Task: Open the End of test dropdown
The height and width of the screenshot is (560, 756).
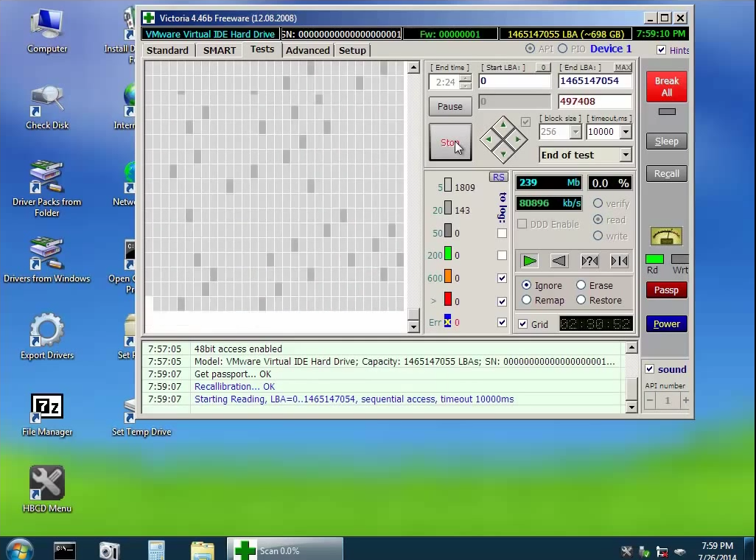Action: 626,155
